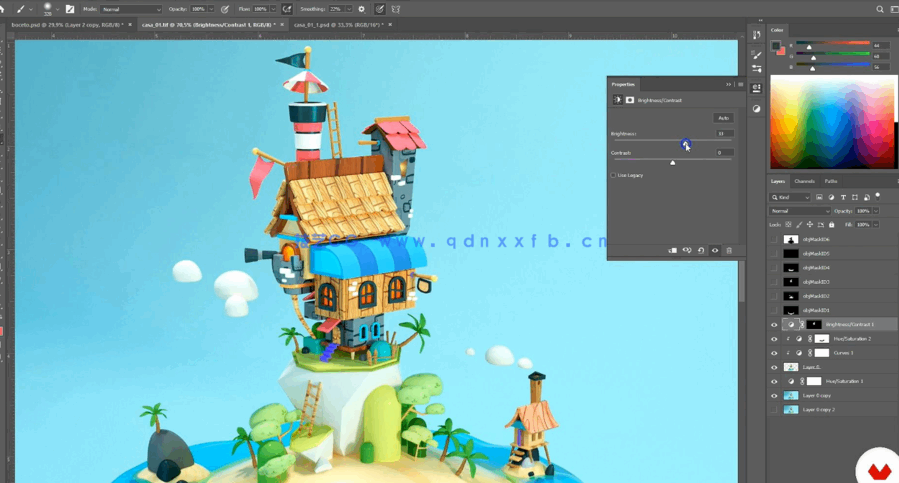Screen dimensions: 899x483
Task: Select the Layers tab
Action: click(778, 181)
